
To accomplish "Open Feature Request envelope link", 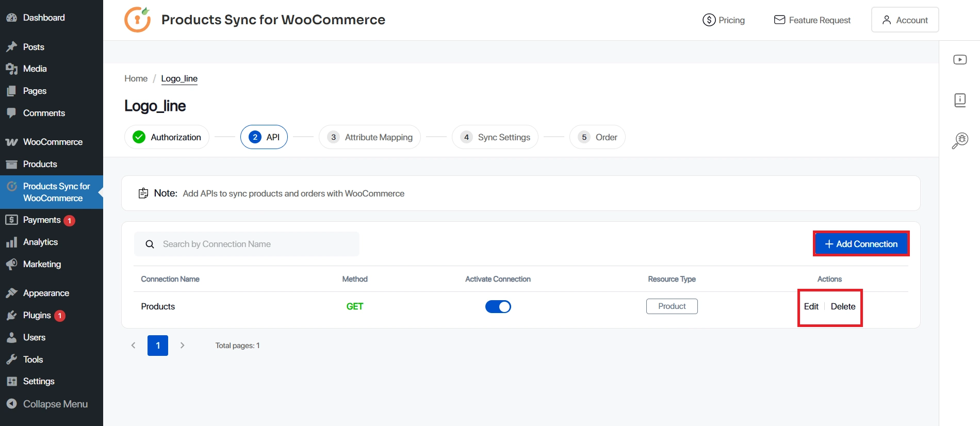I will [x=812, y=20].
